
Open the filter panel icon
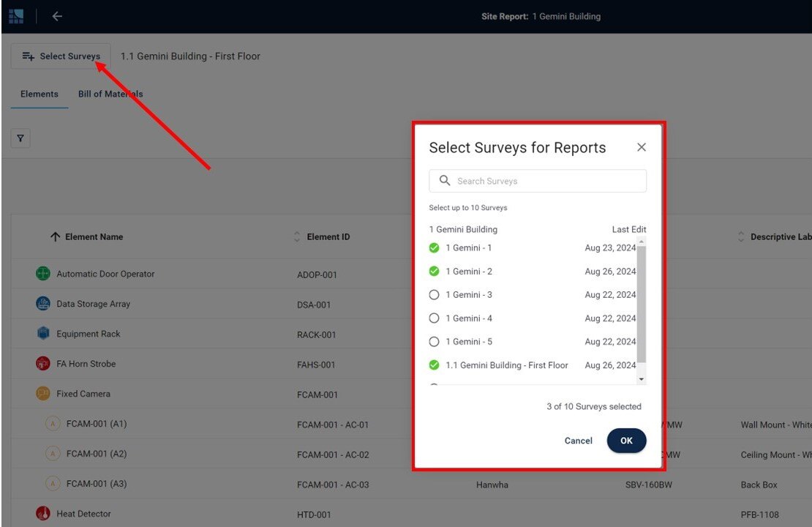click(20, 138)
